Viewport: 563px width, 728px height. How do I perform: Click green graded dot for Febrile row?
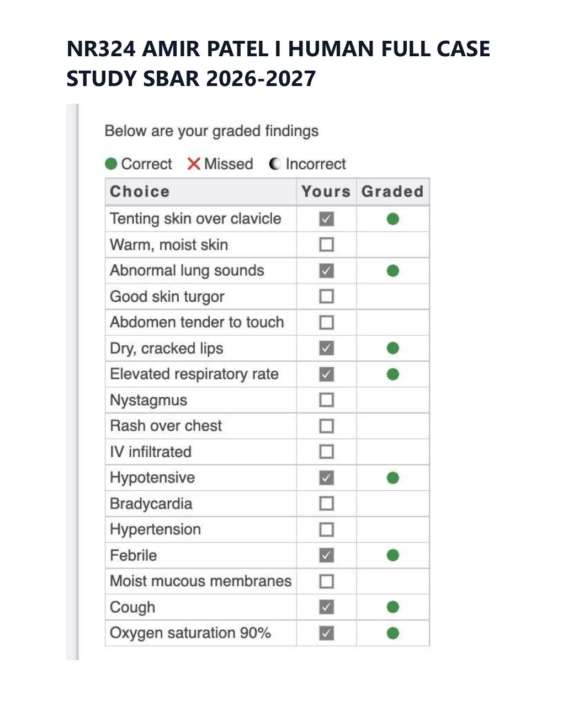(393, 555)
